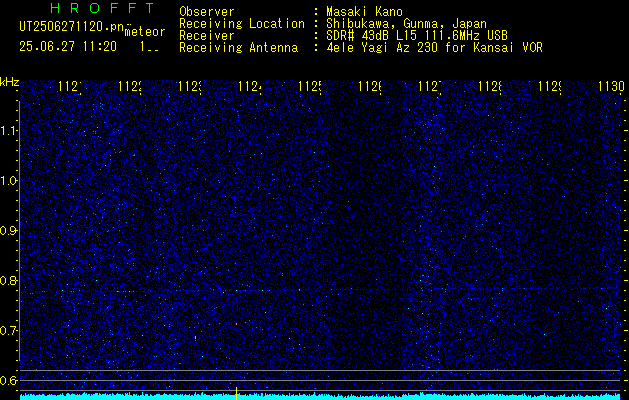Click the Receiver label

coord(207,36)
